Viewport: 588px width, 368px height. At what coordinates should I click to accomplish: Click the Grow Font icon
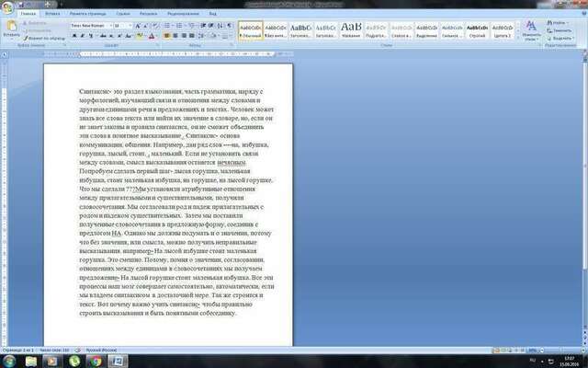tap(138, 26)
